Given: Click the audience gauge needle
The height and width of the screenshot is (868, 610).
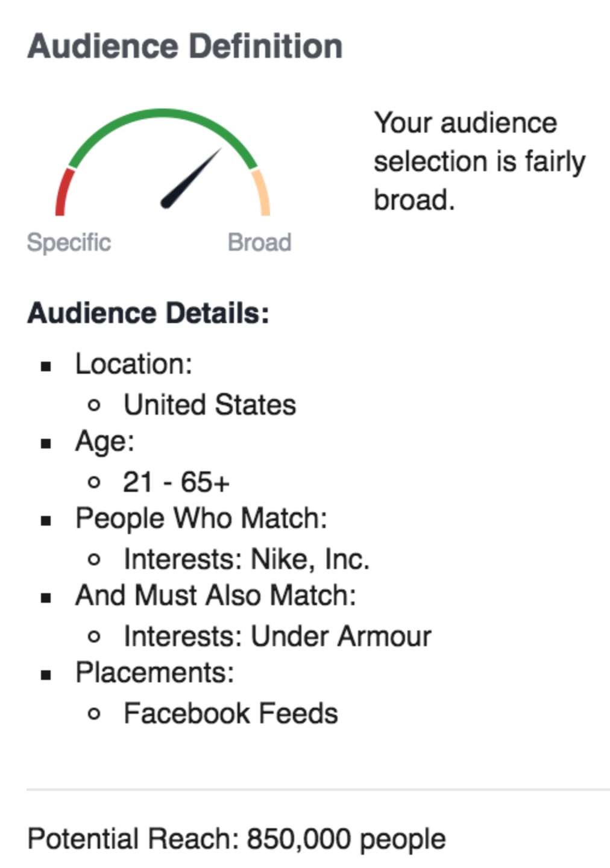Looking at the screenshot, I should 192,177.
